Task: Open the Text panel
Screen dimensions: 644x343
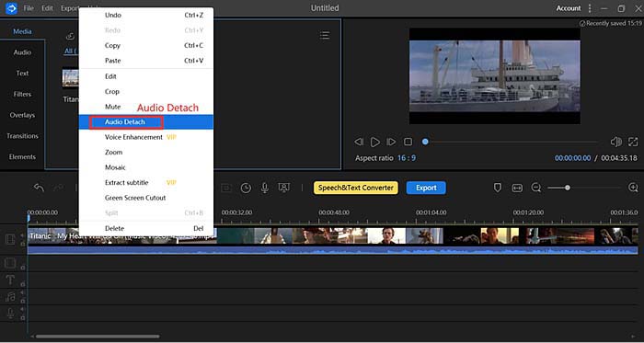Action: (22, 73)
